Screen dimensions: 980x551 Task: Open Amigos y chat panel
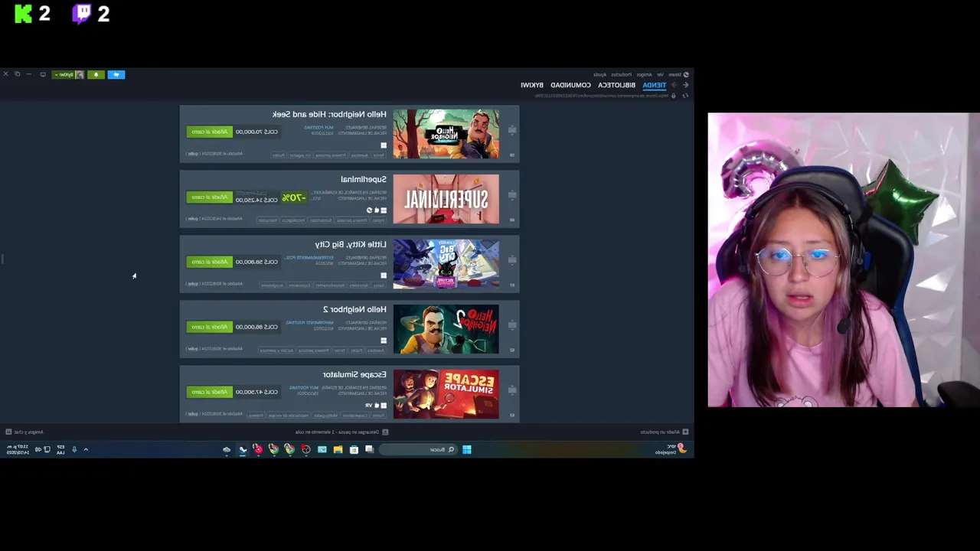click(x=24, y=432)
